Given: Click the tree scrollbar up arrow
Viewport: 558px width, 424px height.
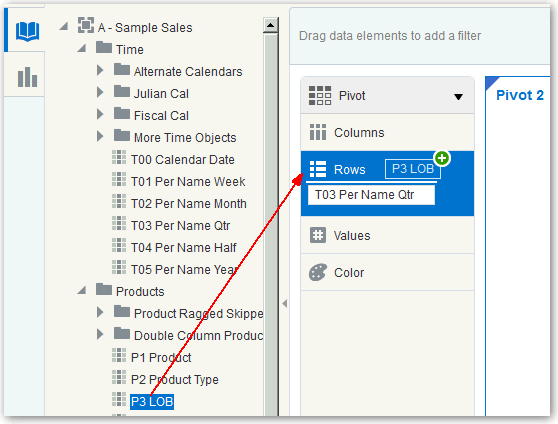Looking at the screenshot, I should pos(270,25).
